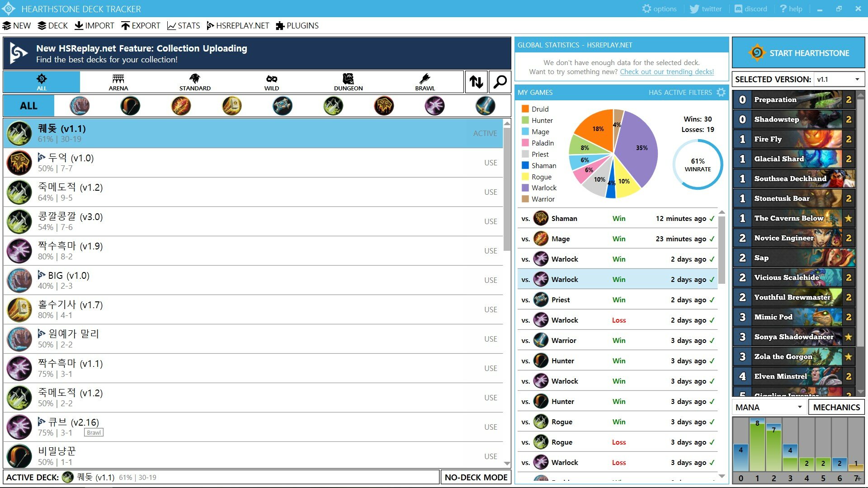Filter decks by Hunter class icon

click(130, 106)
